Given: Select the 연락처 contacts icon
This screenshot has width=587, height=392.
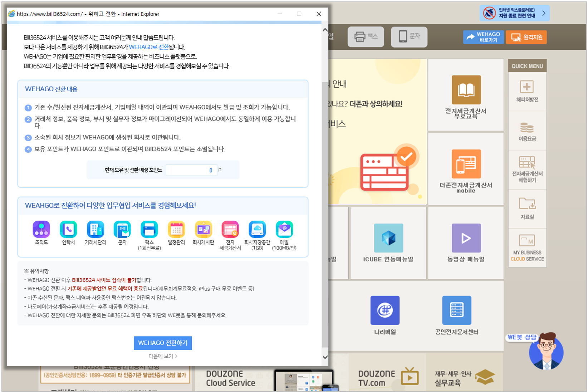Looking at the screenshot, I should (x=68, y=229).
